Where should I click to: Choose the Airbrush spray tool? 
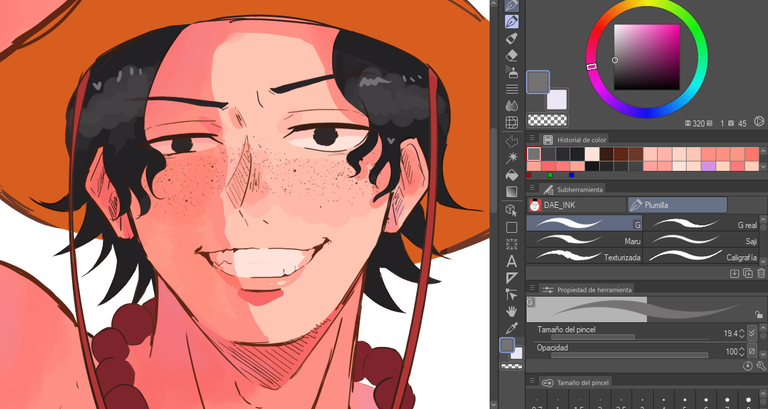pos(512,72)
